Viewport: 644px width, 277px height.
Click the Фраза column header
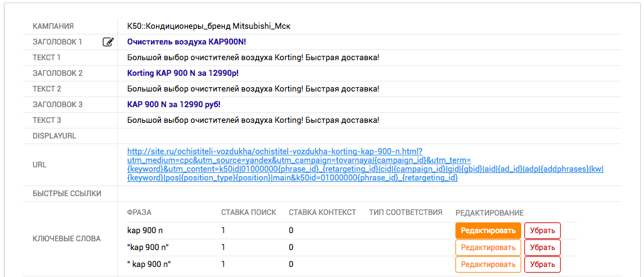click(139, 212)
